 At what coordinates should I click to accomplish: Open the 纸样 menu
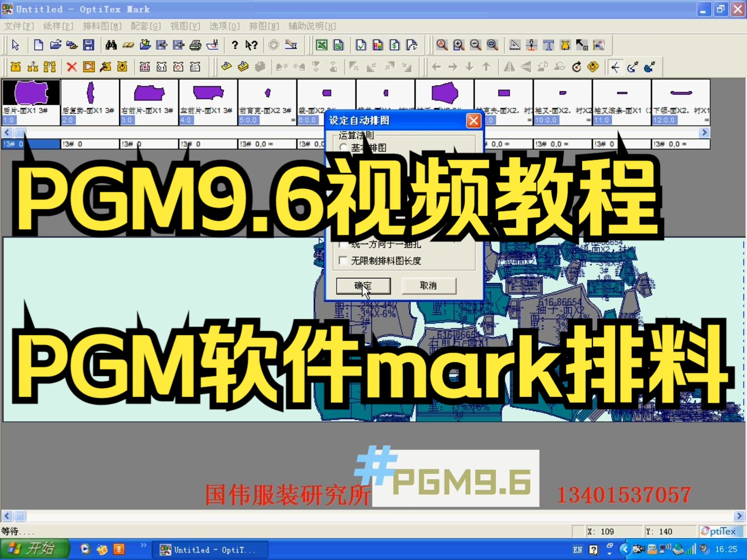(x=58, y=26)
